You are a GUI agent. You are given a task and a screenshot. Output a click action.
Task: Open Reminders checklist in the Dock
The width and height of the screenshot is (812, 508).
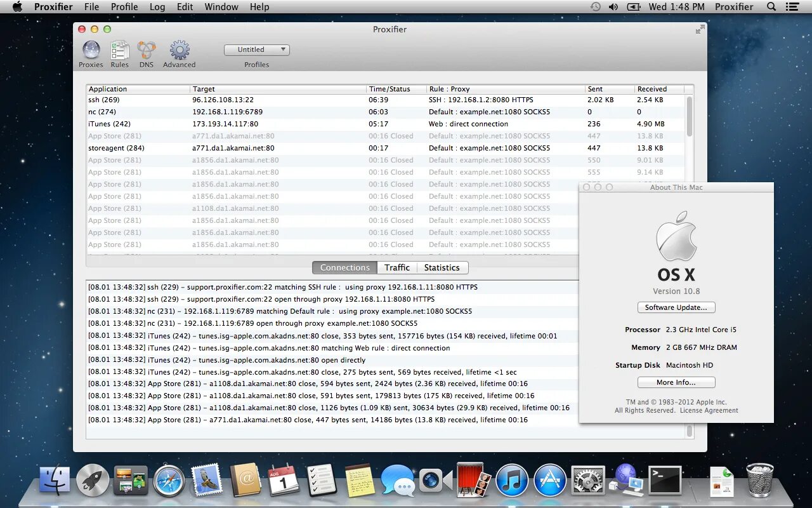click(322, 479)
